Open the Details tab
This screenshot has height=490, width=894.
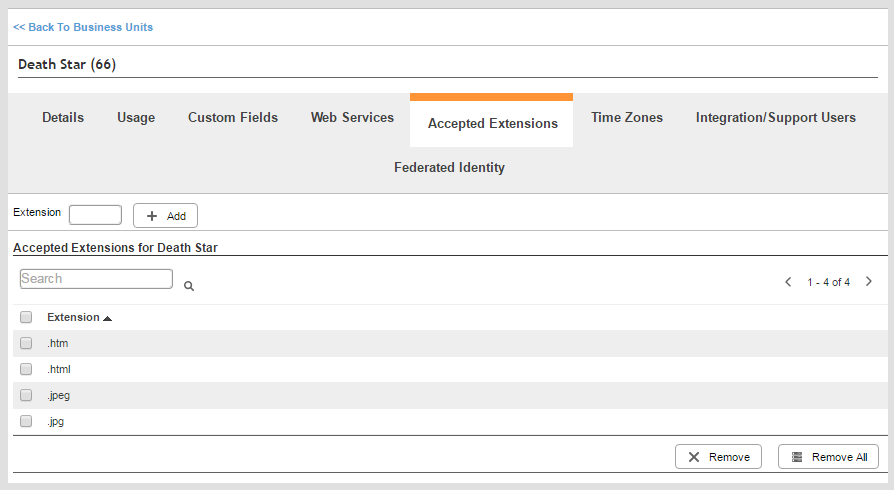63,117
